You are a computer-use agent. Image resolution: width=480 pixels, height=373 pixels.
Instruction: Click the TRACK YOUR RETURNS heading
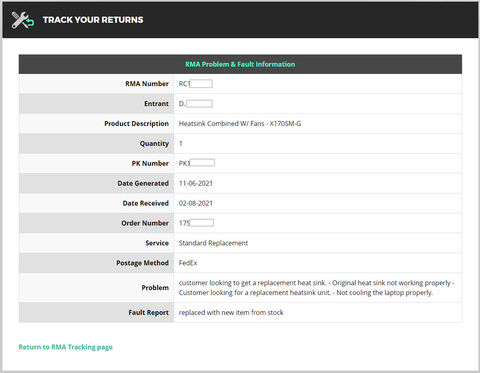[x=93, y=20]
